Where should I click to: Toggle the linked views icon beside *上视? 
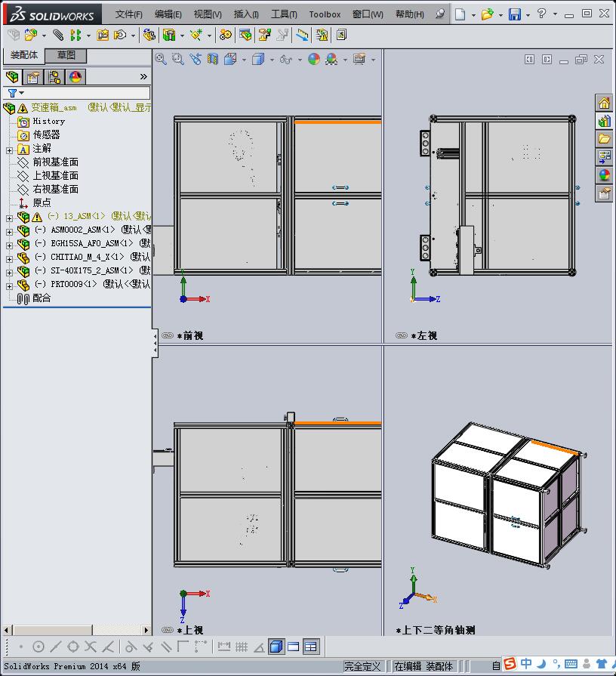tap(168, 630)
